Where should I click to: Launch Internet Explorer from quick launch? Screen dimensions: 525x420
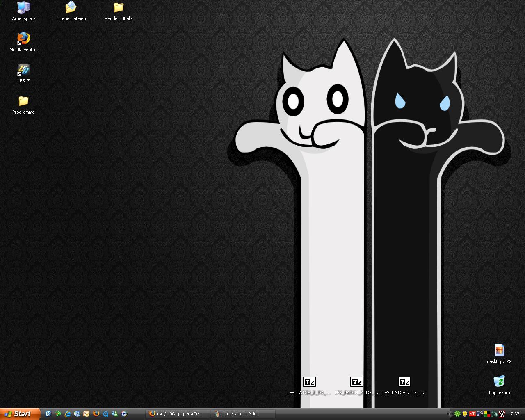(x=68, y=414)
